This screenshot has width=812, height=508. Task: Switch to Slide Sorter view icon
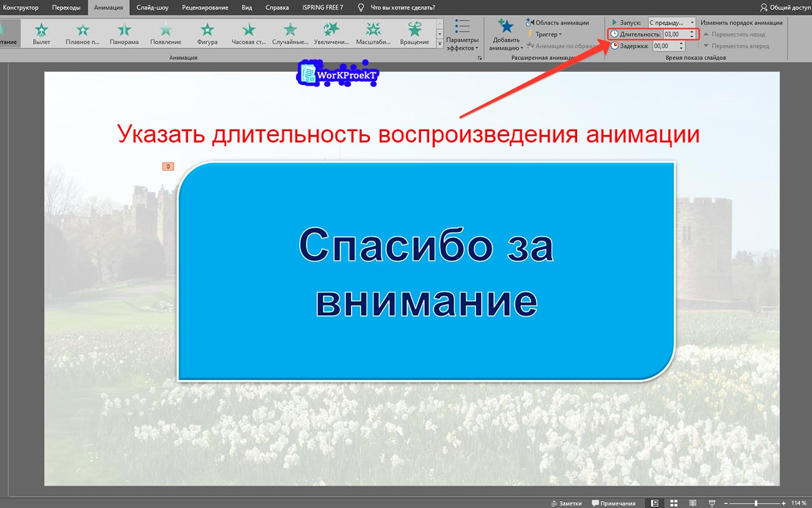pyautogui.click(x=673, y=503)
